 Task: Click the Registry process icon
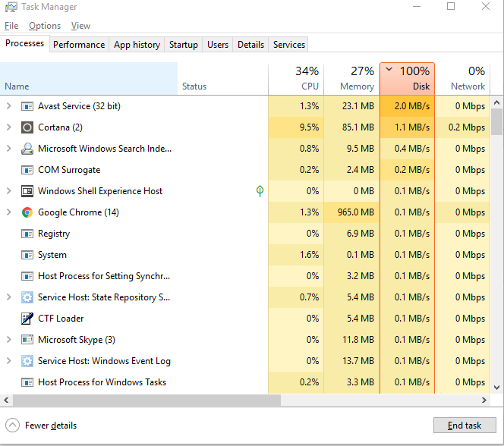(27, 234)
